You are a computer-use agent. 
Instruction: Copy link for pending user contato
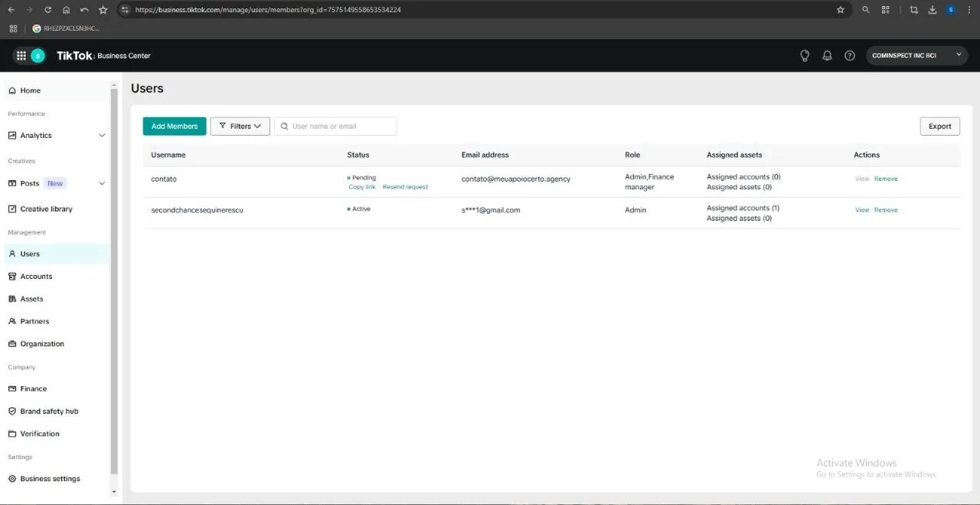click(x=362, y=187)
